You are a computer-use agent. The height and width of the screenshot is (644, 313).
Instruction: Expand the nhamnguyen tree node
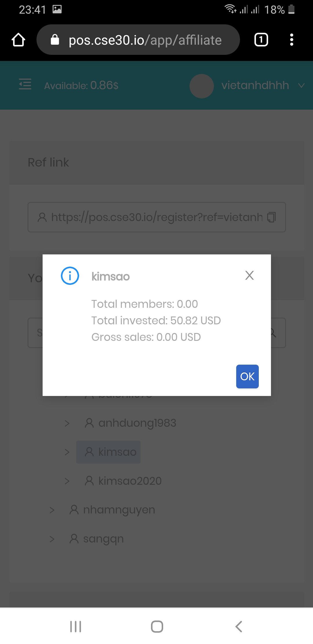point(52,510)
